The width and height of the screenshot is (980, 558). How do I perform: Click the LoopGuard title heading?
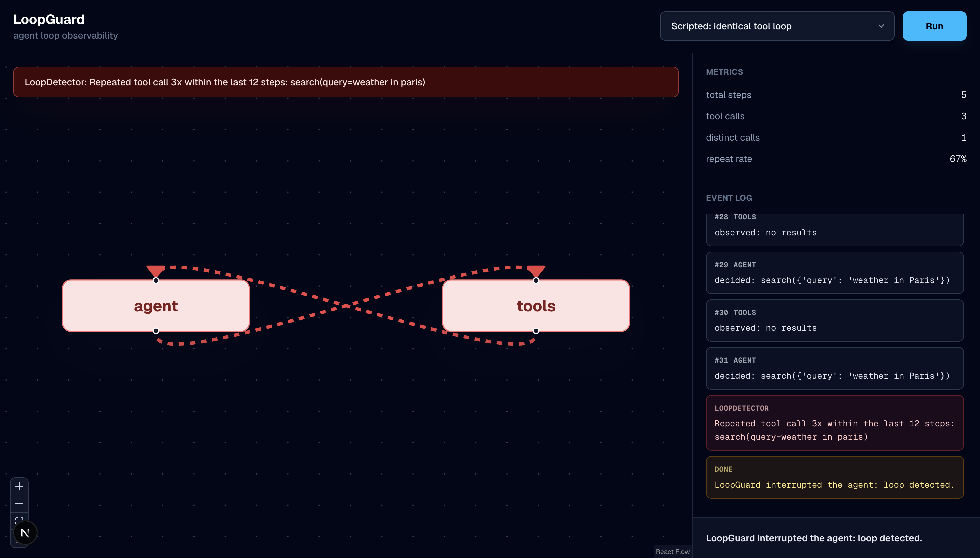click(49, 20)
